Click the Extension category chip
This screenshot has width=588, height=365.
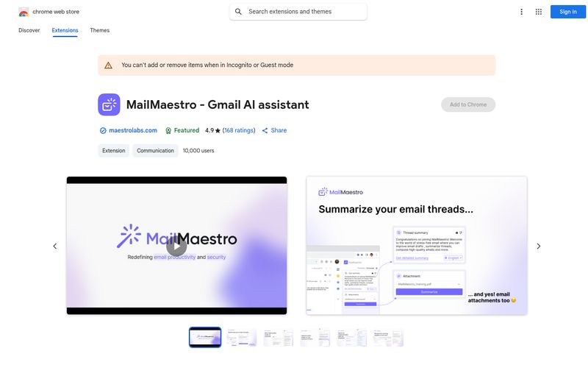pyautogui.click(x=114, y=151)
